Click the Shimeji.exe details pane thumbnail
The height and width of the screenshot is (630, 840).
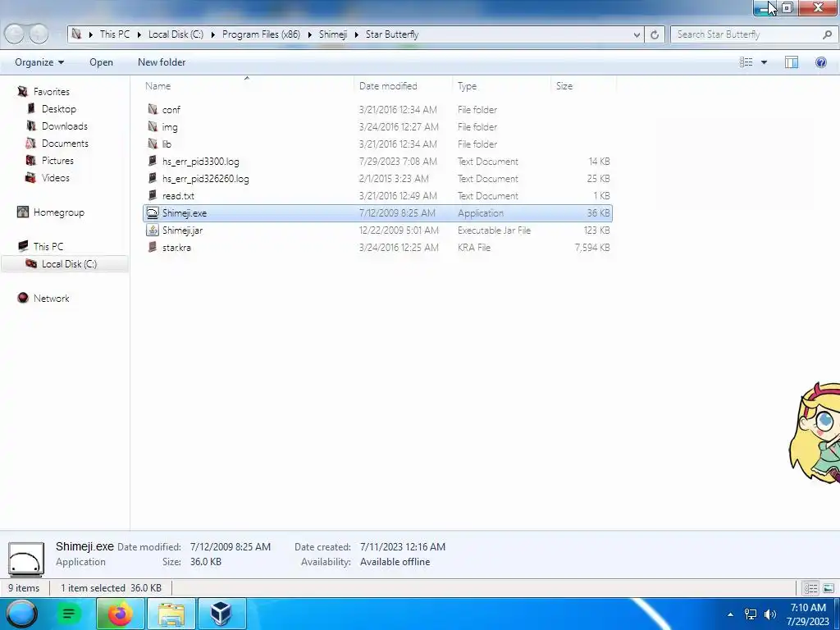point(25,558)
